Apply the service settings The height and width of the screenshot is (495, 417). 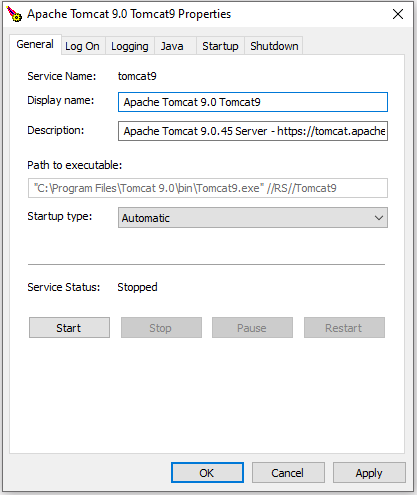tap(369, 473)
